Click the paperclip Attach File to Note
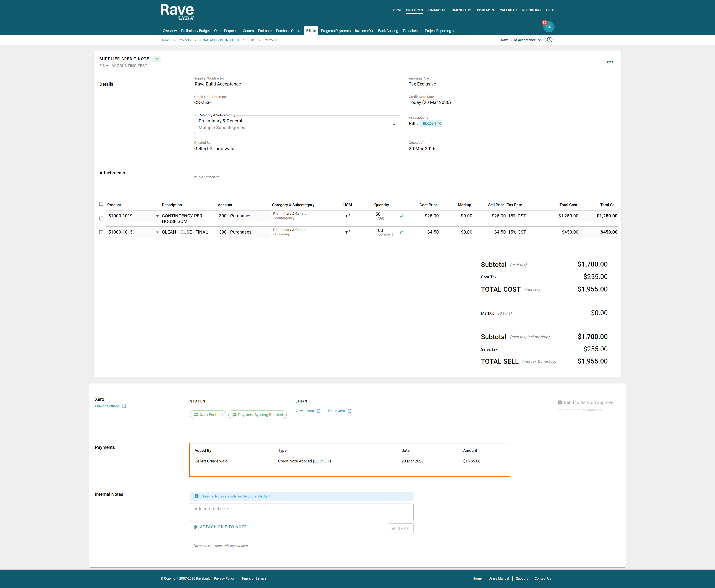 tap(220, 527)
